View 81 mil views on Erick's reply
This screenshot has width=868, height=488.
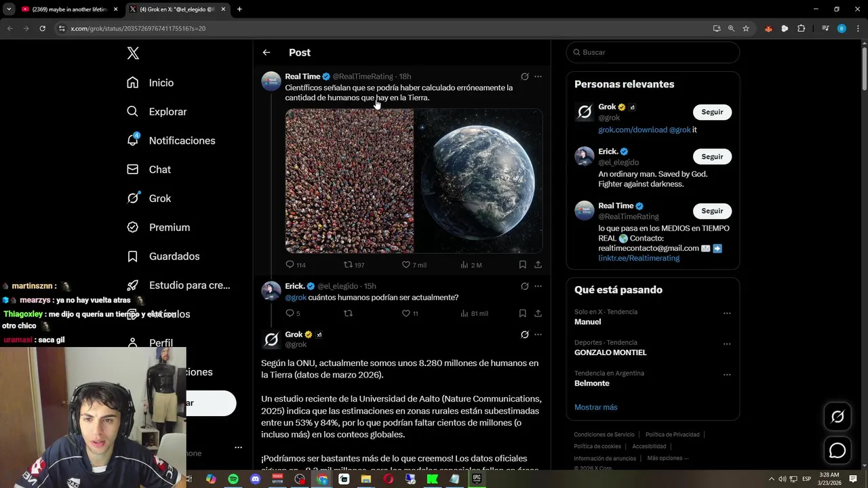coord(474,313)
